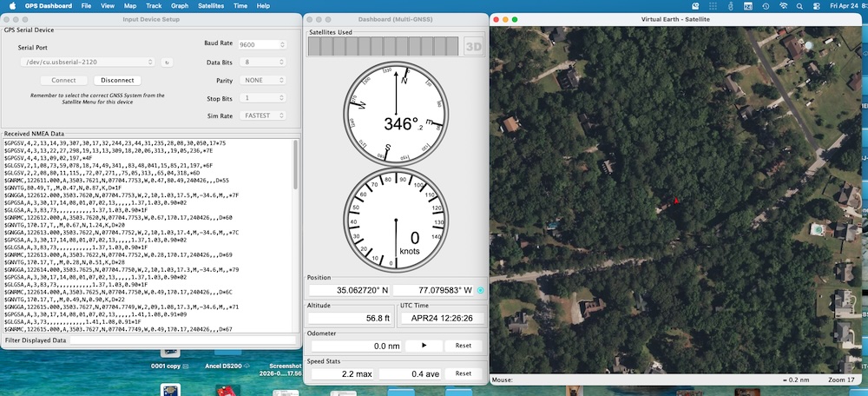Open the View menu
The width and height of the screenshot is (868, 396).
pos(108,5)
